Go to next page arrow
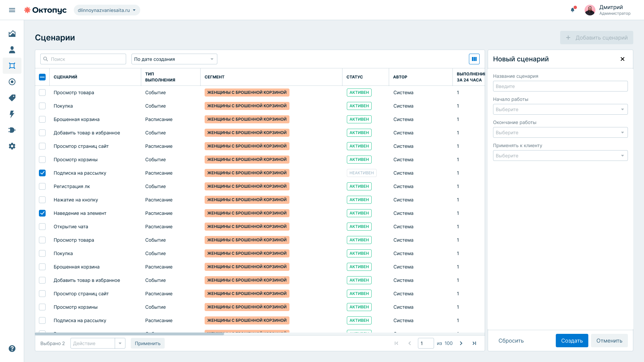This screenshot has height=362, width=644. [461, 343]
